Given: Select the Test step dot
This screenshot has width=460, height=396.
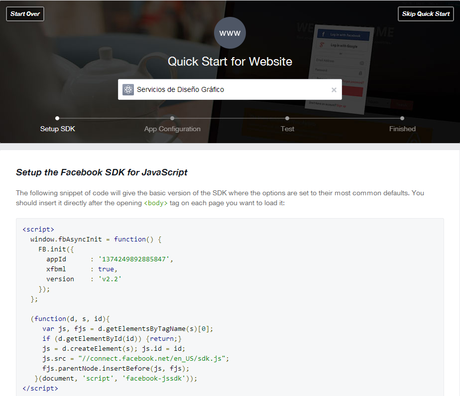Looking at the screenshot, I should tap(287, 118).
